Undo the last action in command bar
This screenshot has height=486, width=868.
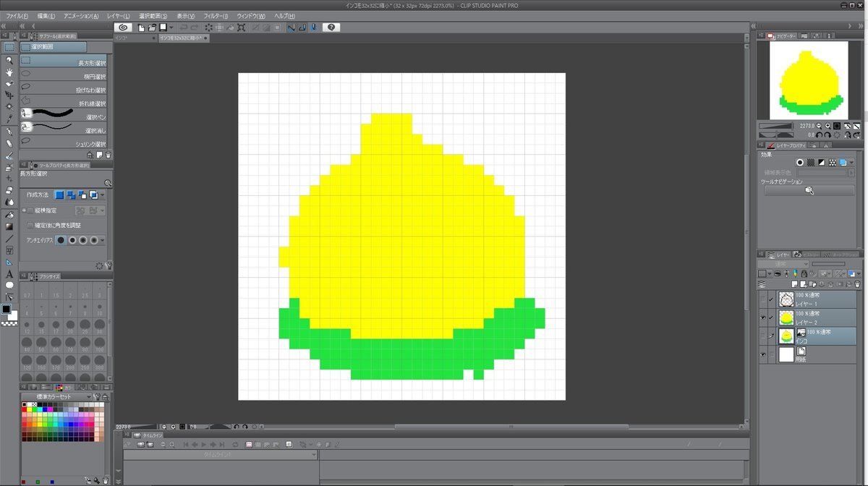[x=183, y=27]
